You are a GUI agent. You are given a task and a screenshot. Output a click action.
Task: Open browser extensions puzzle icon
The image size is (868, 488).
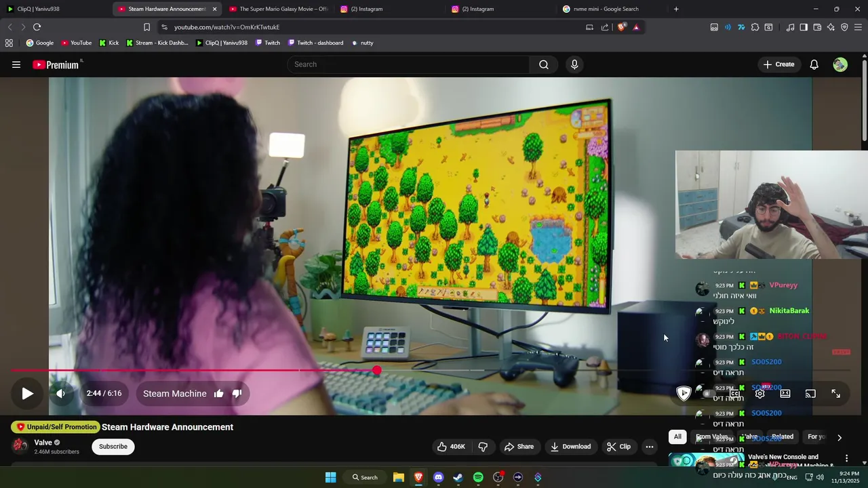point(755,27)
